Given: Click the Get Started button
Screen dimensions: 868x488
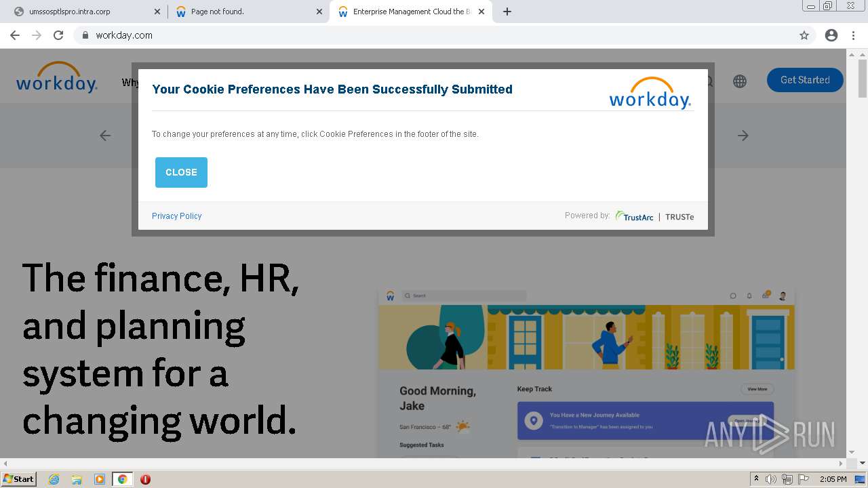Looking at the screenshot, I should pyautogui.click(x=805, y=80).
